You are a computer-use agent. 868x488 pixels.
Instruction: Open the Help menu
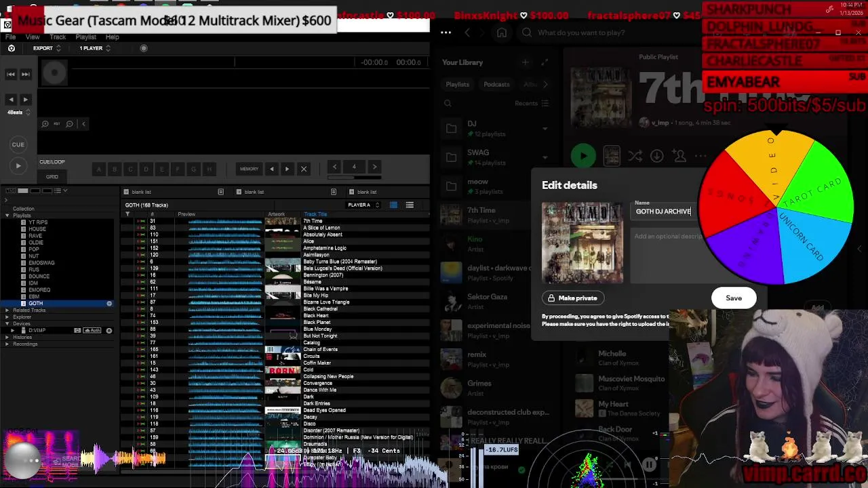pyautogui.click(x=113, y=37)
